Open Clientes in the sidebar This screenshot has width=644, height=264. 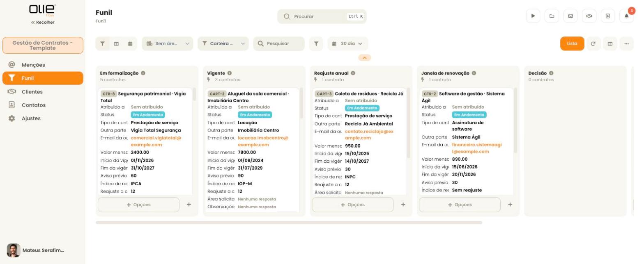(x=43, y=92)
